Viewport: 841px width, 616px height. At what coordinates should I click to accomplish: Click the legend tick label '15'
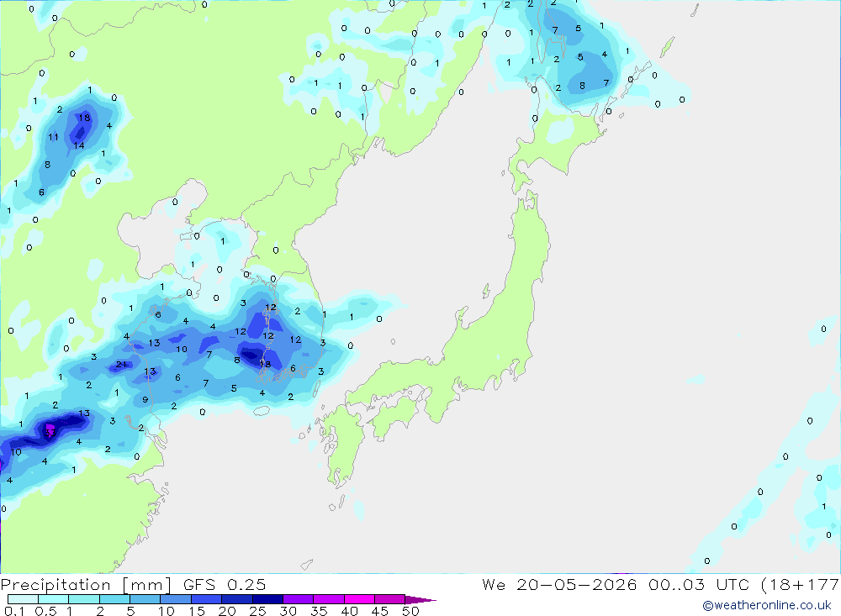tap(197, 611)
